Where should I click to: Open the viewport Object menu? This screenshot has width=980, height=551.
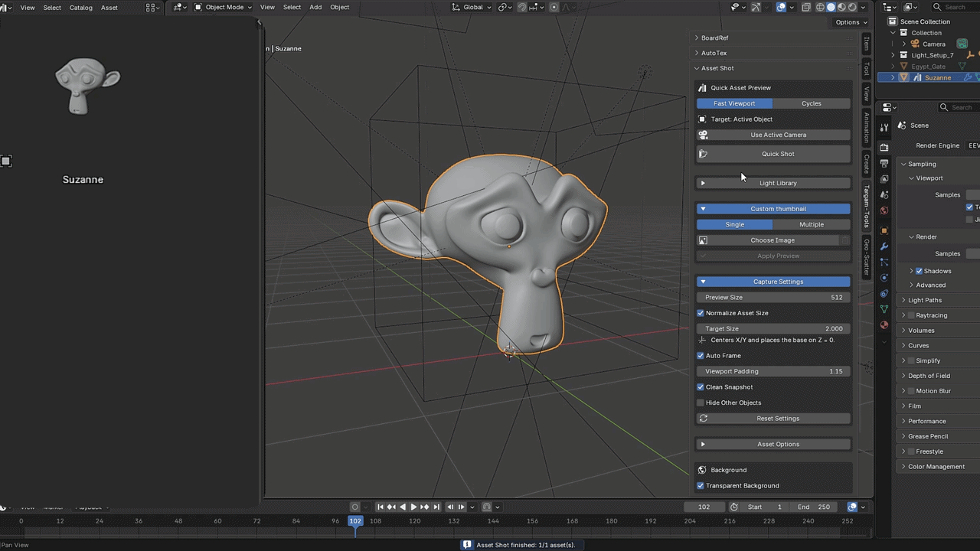[339, 7]
